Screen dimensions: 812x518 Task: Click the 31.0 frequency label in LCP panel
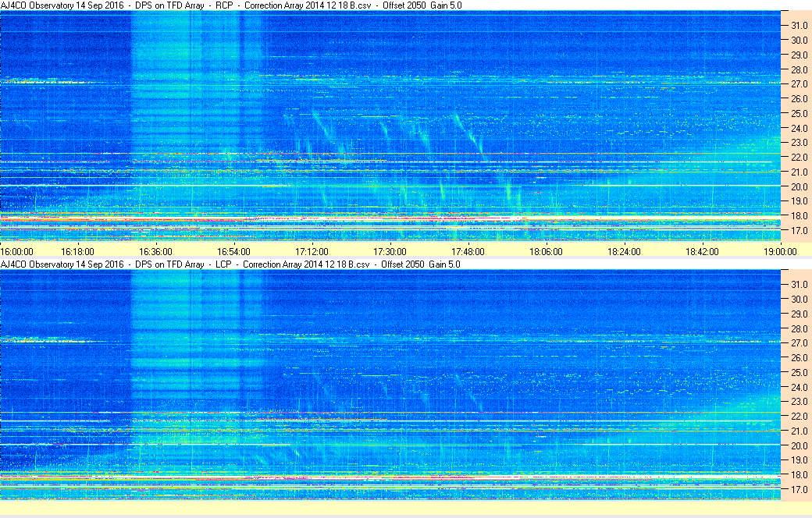point(796,285)
